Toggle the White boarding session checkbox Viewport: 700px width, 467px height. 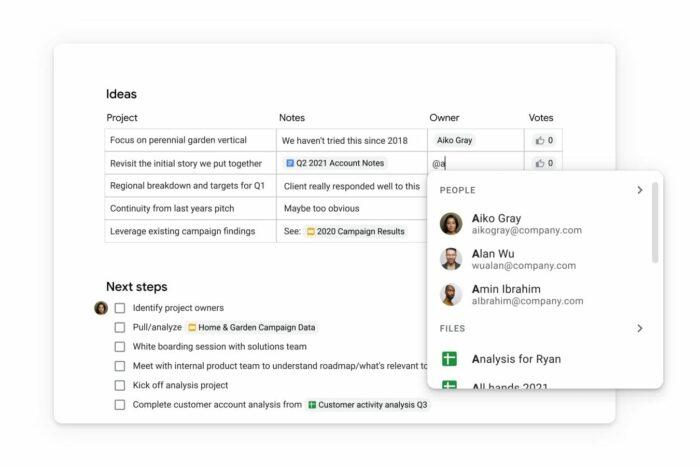point(120,347)
